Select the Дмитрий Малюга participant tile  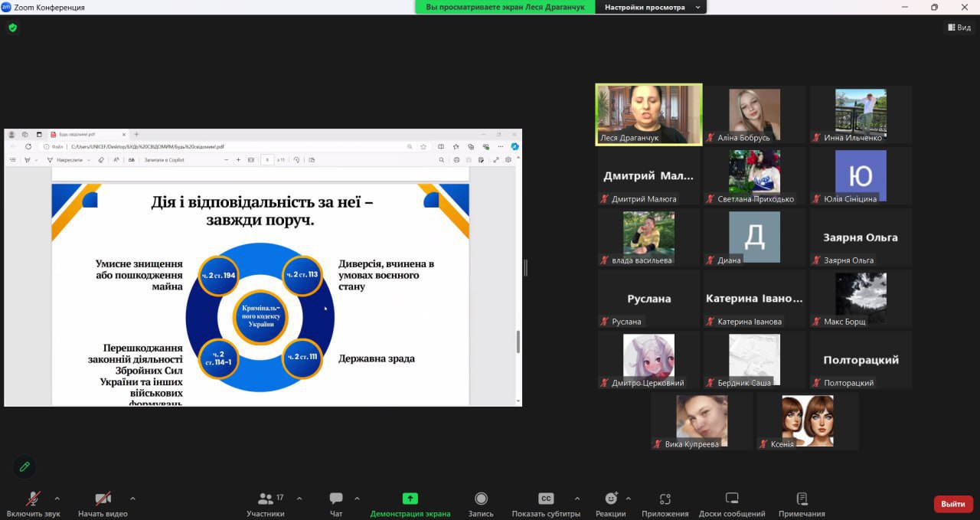click(648, 175)
